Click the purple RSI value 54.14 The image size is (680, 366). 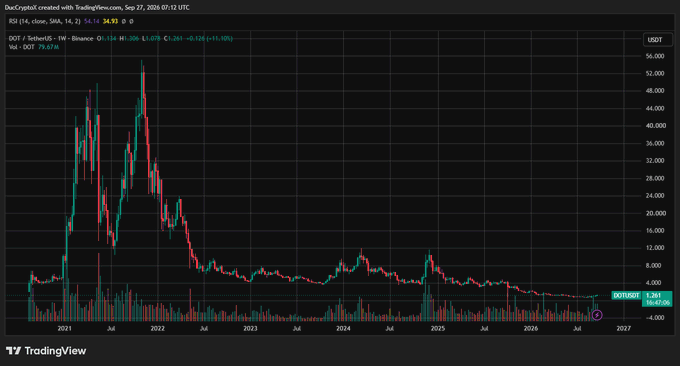(92, 21)
